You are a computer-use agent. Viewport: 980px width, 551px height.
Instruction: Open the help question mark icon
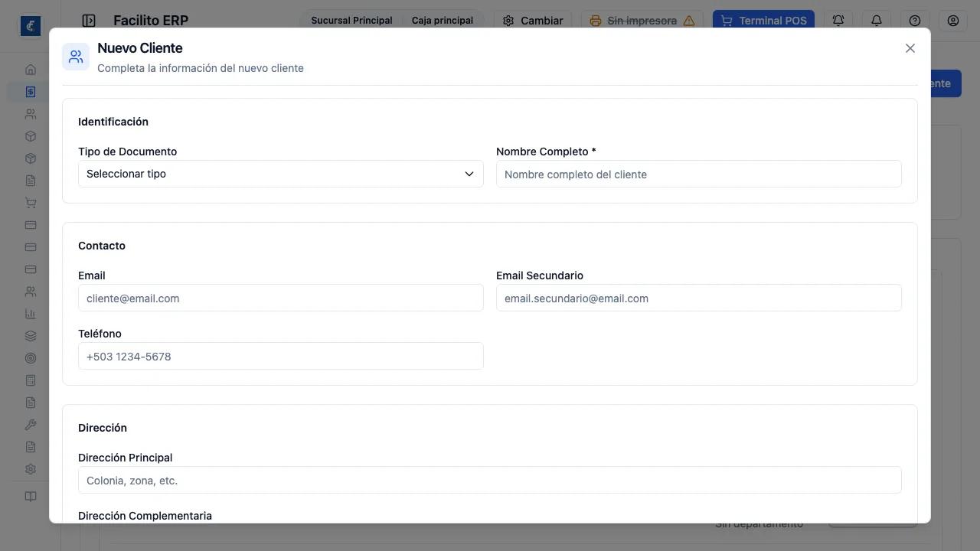(915, 21)
